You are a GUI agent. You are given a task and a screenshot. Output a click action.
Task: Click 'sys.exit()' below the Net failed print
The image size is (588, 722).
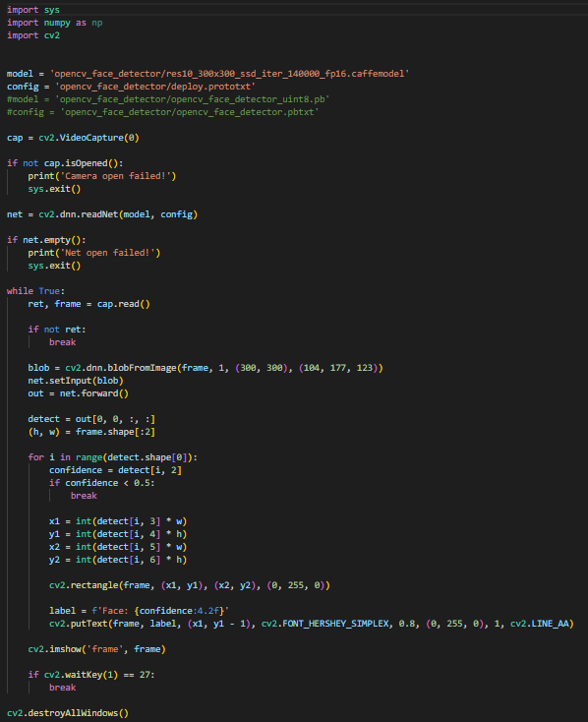(x=54, y=266)
